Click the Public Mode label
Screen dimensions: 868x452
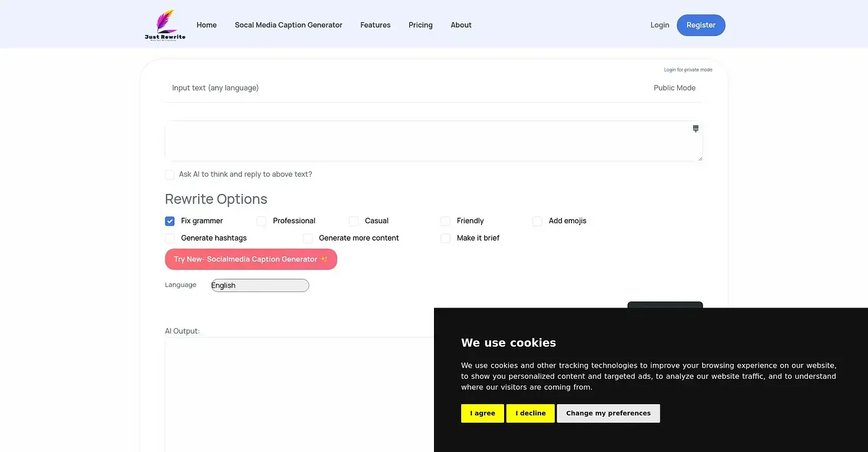pos(675,88)
